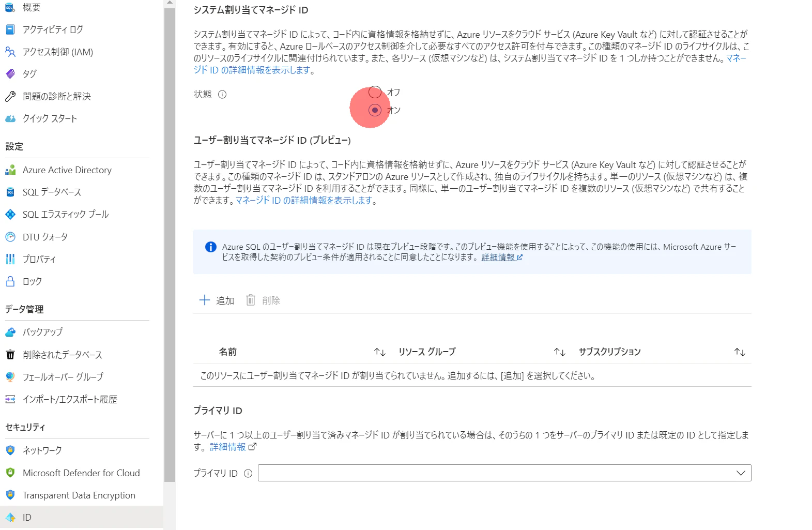Click the 削除 trash can icon

251,300
